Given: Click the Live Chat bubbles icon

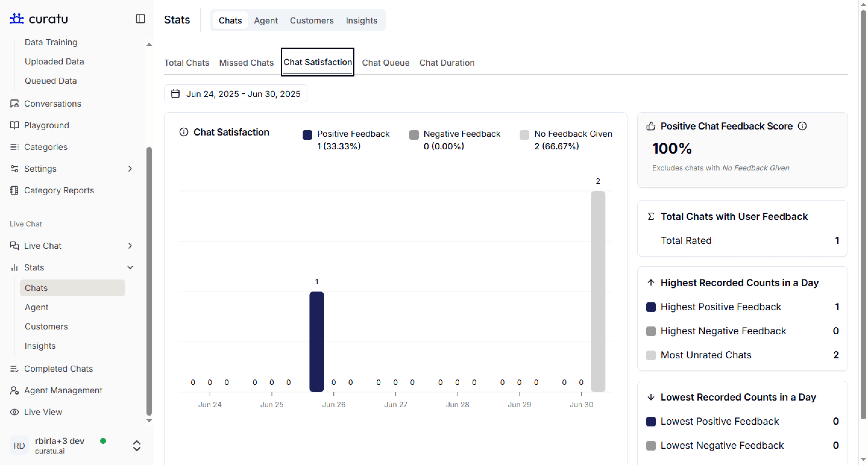Looking at the screenshot, I should point(14,245).
